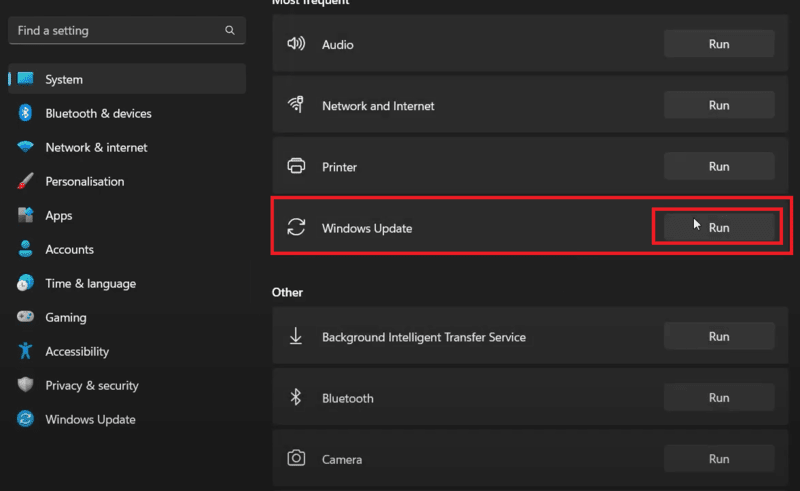Screen dimensions: 800x491
Task: Click the Personalisation paintbrush icon
Action: point(25,181)
